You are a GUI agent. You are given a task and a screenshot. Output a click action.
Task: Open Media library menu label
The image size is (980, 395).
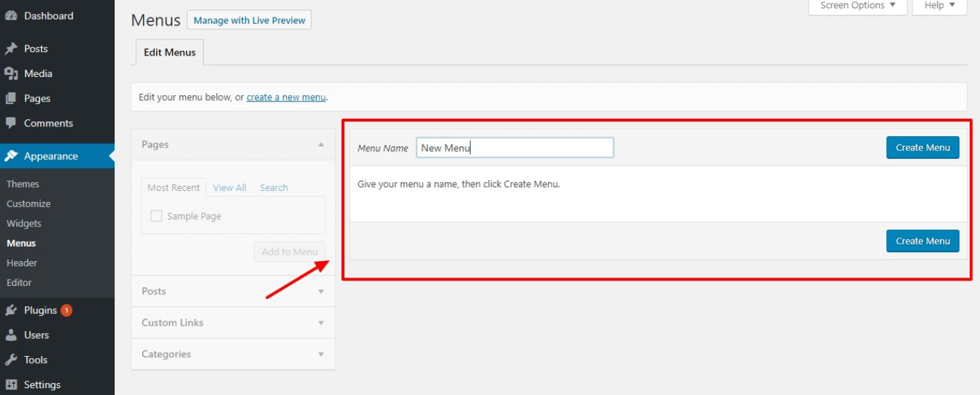coord(38,74)
